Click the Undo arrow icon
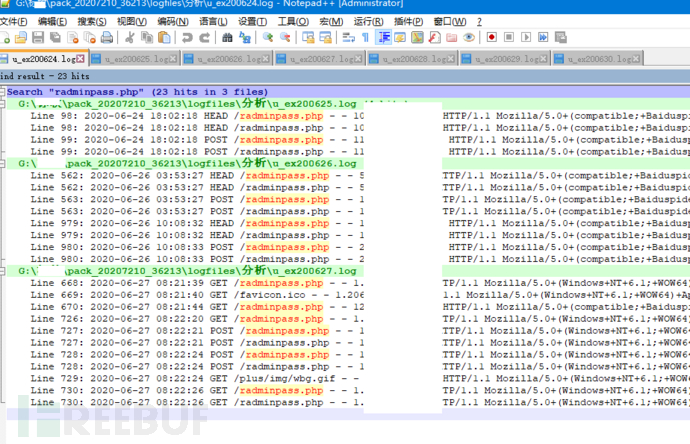This screenshot has height=444, width=690. pyautogui.click(x=187, y=38)
